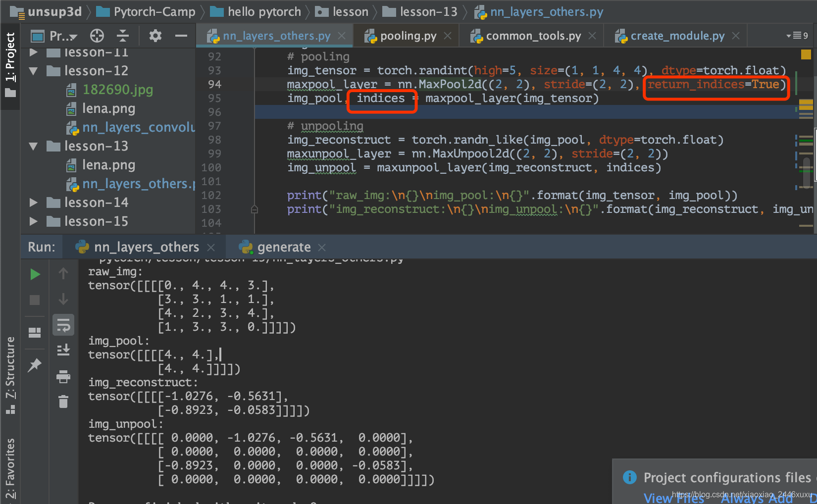Close the nn_layers_others.py editor tab

tap(342, 36)
